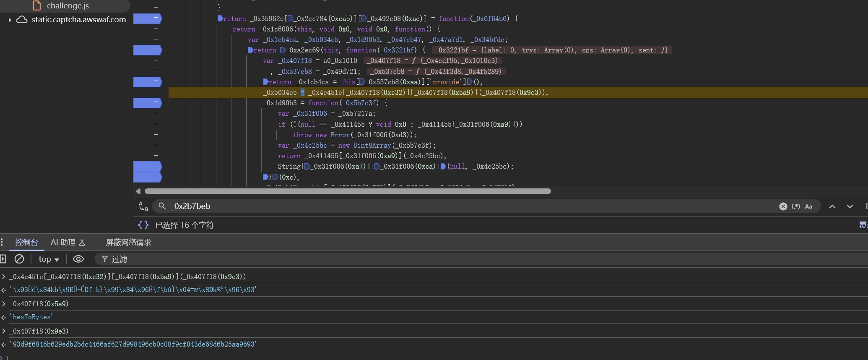This screenshot has height=360, width=868.
Task: Clear the console with the circle-slash icon
Action: point(19,259)
